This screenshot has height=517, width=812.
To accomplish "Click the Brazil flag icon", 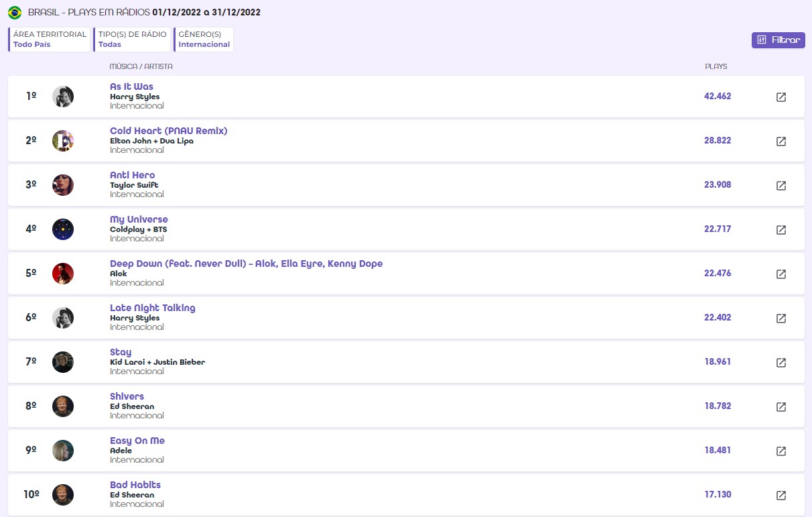I will coord(15,13).
